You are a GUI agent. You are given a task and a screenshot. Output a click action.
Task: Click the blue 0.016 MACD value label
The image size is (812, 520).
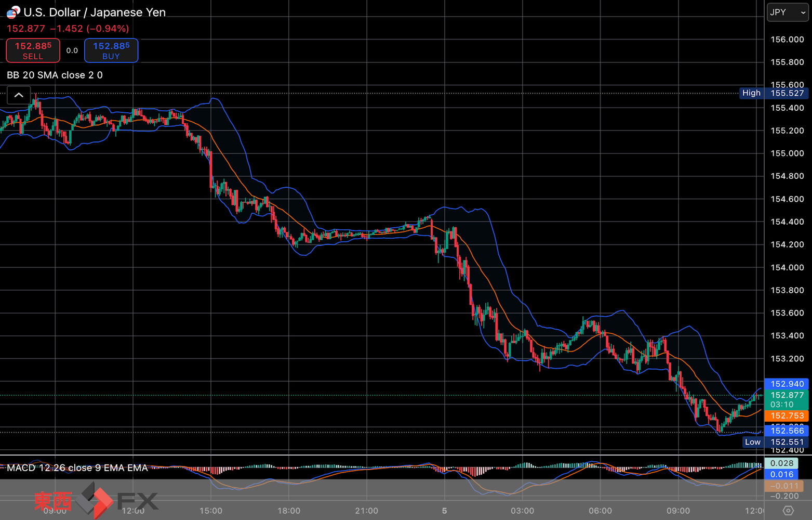click(x=781, y=474)
